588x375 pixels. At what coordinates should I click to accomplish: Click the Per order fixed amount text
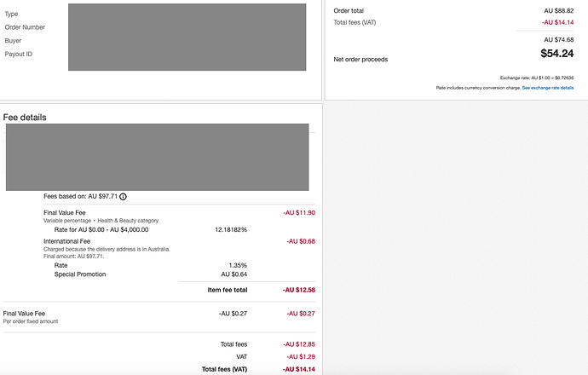pyautogui.click(x=31, y=321)
